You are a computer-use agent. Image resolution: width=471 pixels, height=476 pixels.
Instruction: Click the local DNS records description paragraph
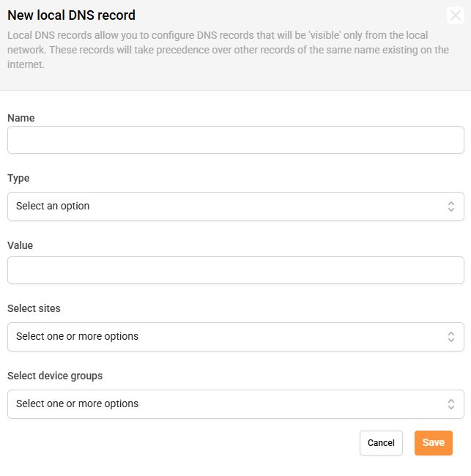(x=227, y=50)
